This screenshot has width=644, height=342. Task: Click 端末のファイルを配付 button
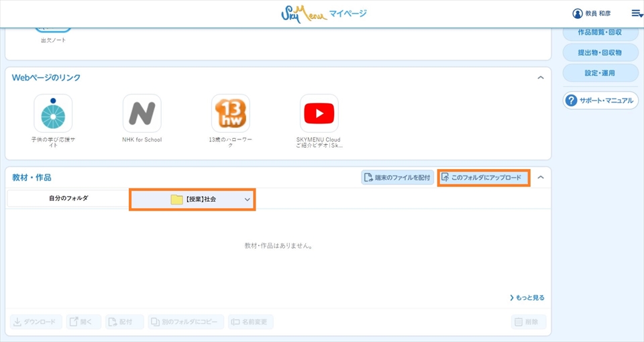point(397,178)
